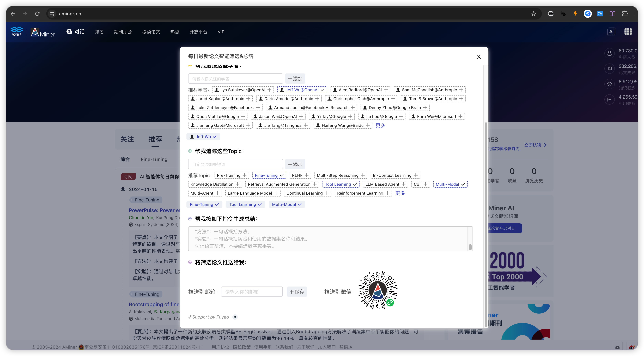This screenshot has height=356, width=644.
Task: Click the 立即认领 chevron link
Action: click(535, 145)
